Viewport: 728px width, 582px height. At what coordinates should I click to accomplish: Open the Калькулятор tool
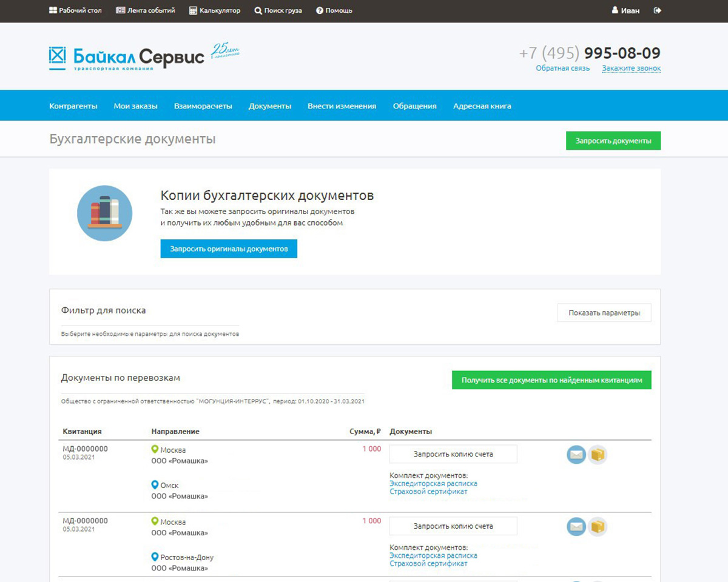215,10
